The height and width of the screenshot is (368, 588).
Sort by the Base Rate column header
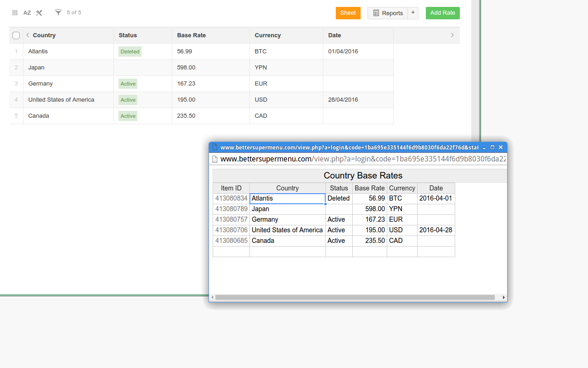point(192,35)
